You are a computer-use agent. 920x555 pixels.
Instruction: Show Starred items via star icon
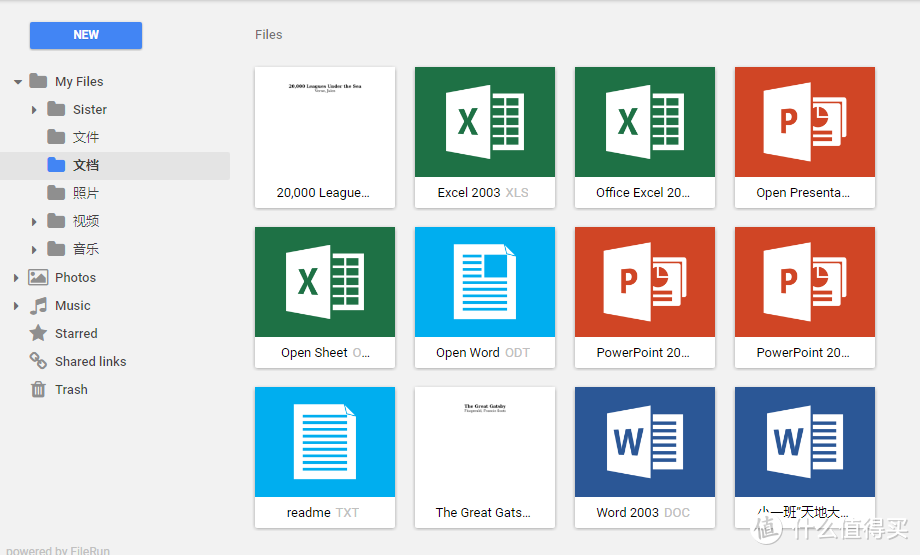click(x=38, y=333)
